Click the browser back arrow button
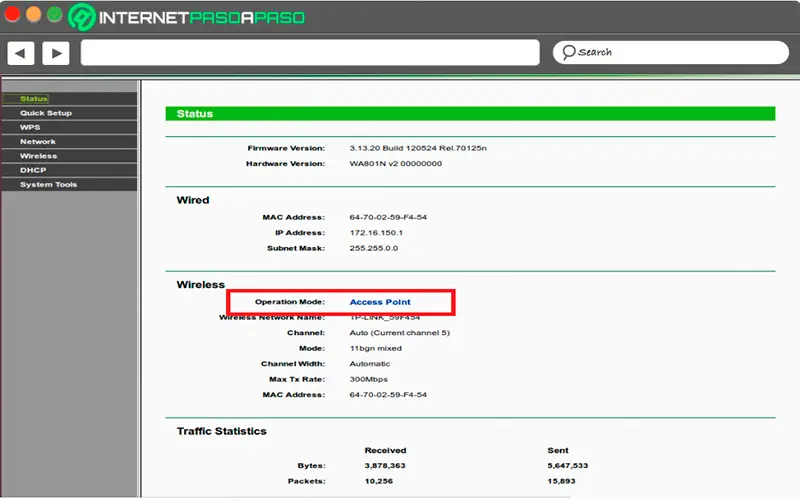The image size is (800, 500). [x=20, y=53]
